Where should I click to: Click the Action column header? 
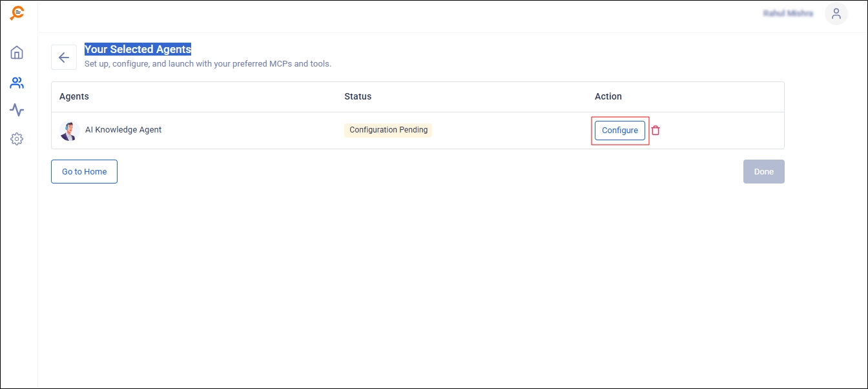[x=608, y=96]
